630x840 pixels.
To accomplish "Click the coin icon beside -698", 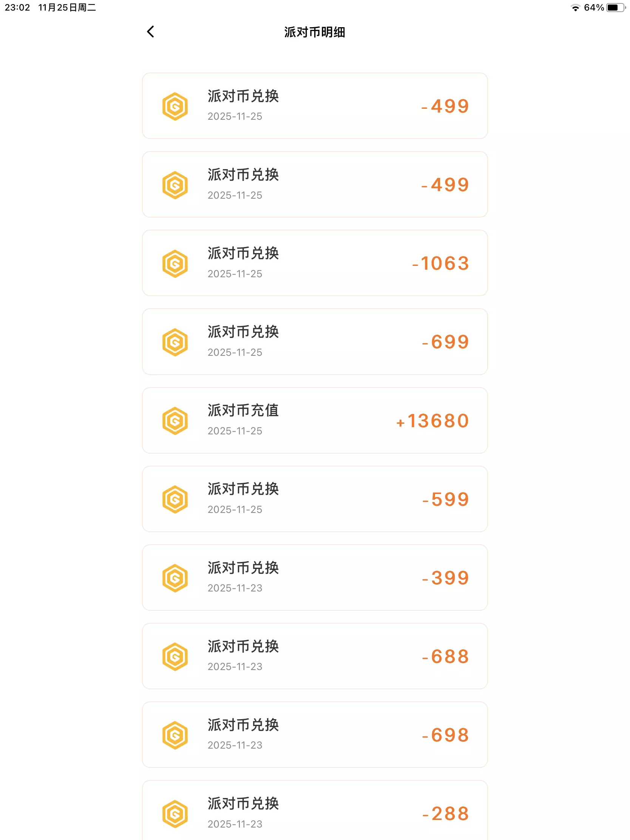I will (175, 735).
